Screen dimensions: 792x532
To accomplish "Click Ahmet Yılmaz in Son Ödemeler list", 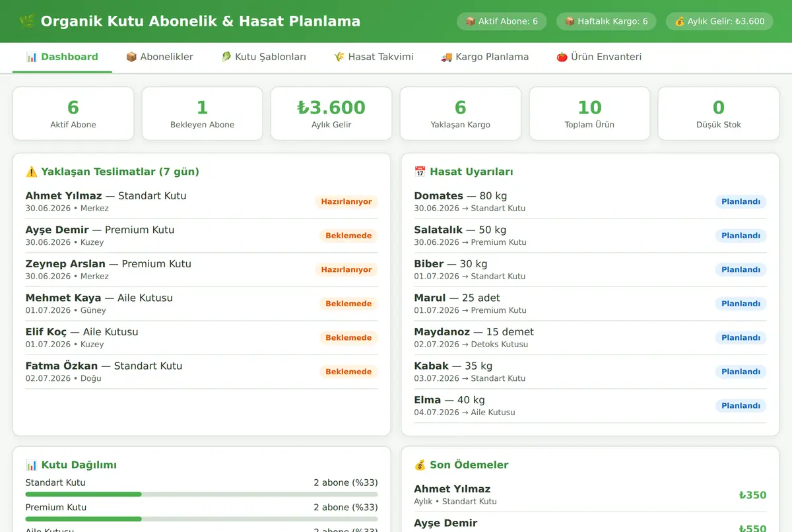I will pos(452,489).
